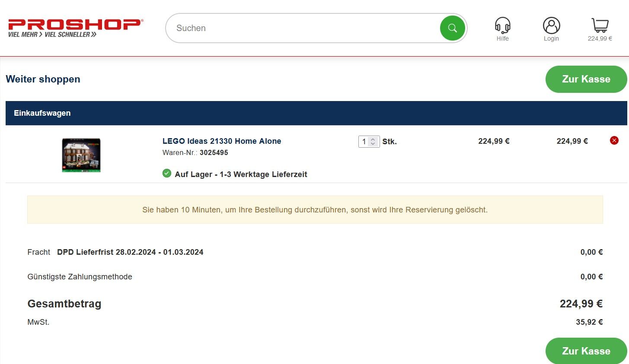The width and height of the screenshot is (629, 364).
Task: Click the Fracht cost 0,00 €
Action: [x=591, y=252]
